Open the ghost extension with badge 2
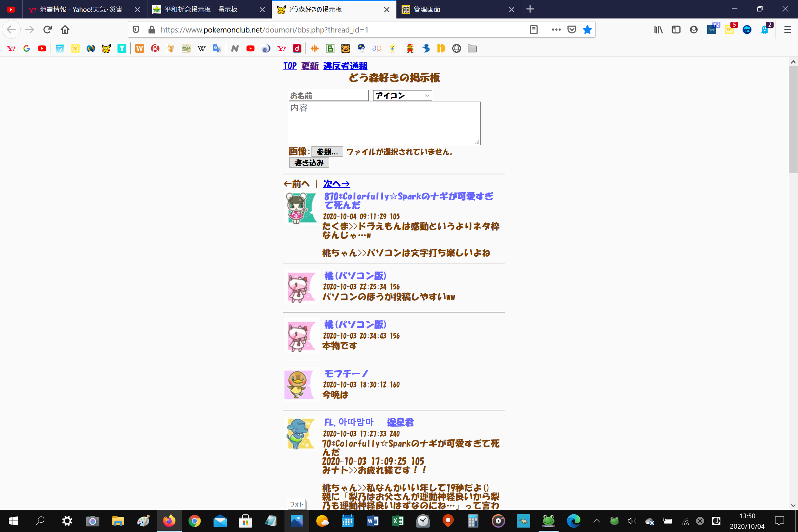Image resolution: width=798 pixels, height=532 pixels. (765, 30)
